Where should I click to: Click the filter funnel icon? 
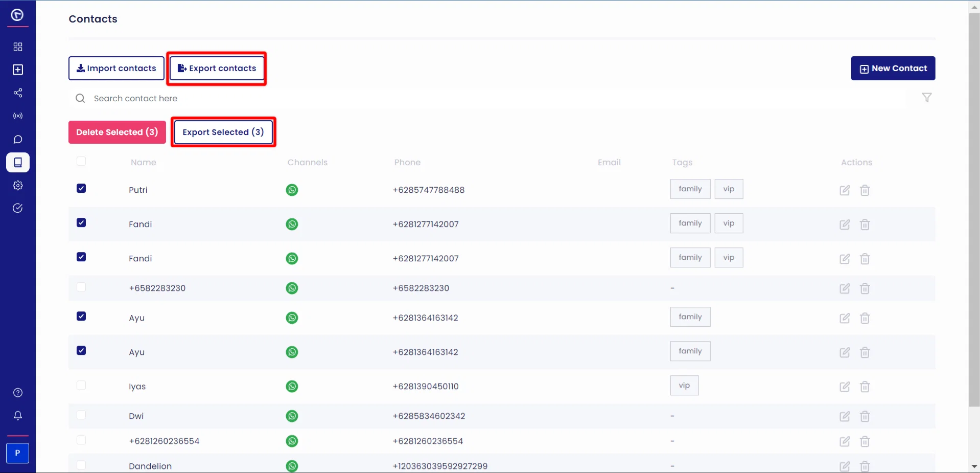(927, 98)
